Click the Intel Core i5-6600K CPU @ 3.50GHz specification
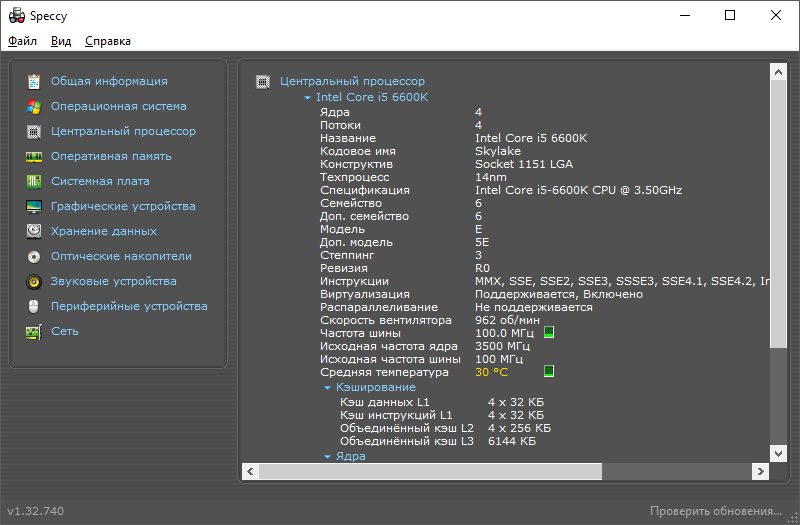The image size is (800, 525). tap(579, 190)
